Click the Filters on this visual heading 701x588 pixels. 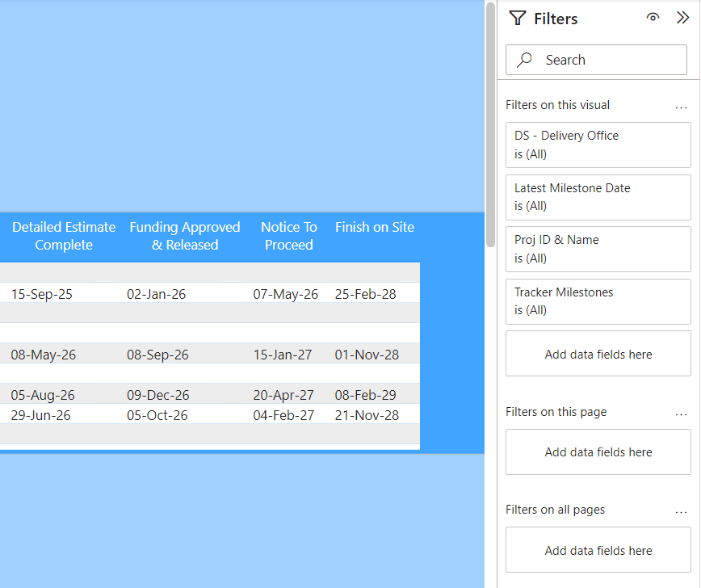[557, 105]
